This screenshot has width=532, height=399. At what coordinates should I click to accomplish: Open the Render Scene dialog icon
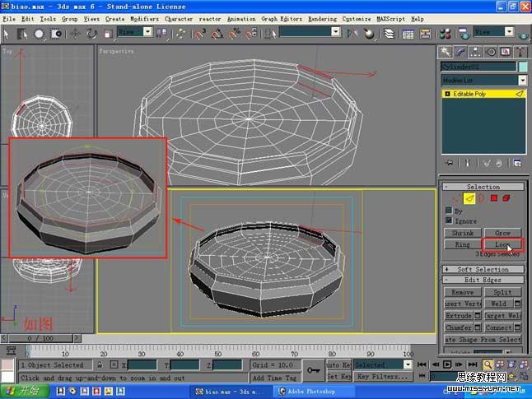pyautogui.click(x=464, y=34)
